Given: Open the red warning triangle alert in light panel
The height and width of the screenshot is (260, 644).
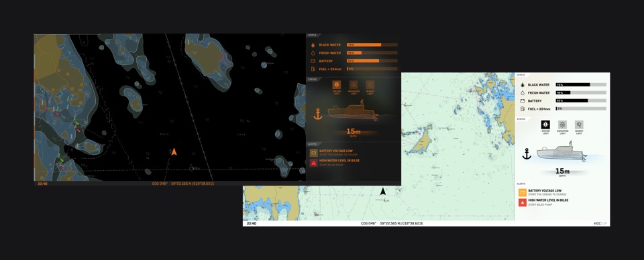Looking at the screenshot, I should (523, 202).
